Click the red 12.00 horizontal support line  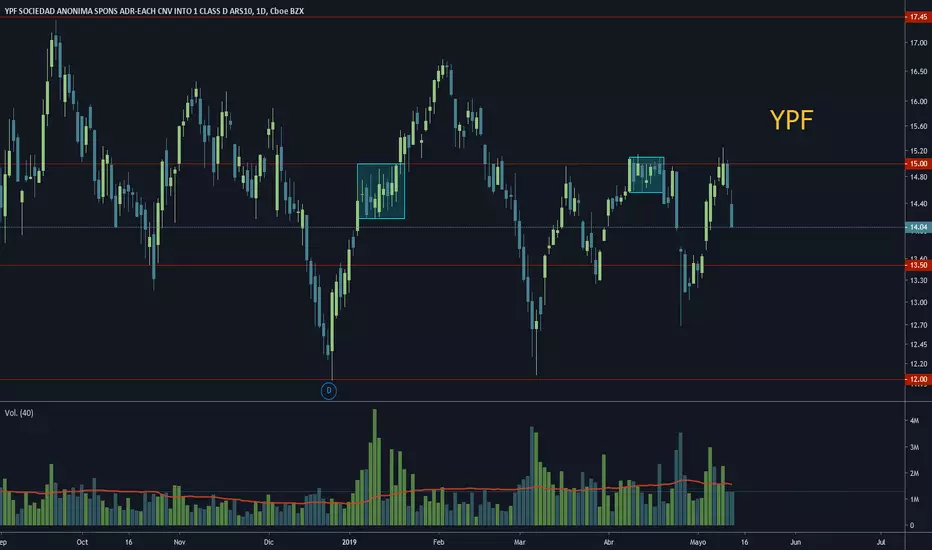point(452,379)
